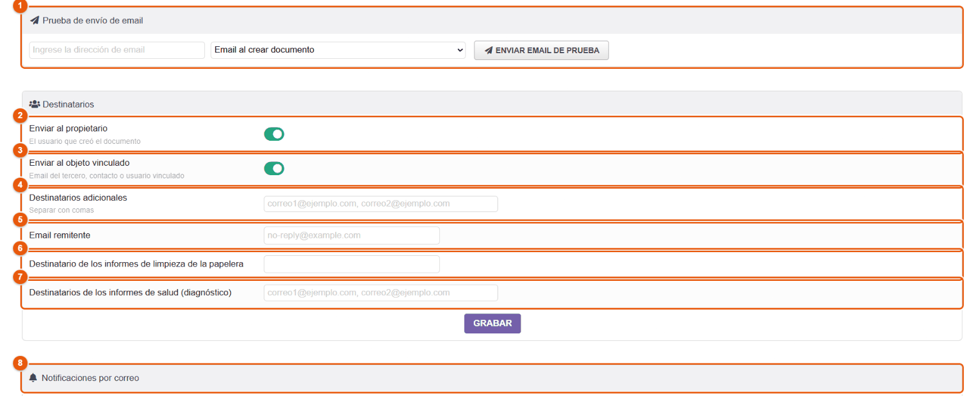Viewport: 980px width, 396px height.
Task: Disable the Enviar al propietario toggle
Action: (274, 134)
